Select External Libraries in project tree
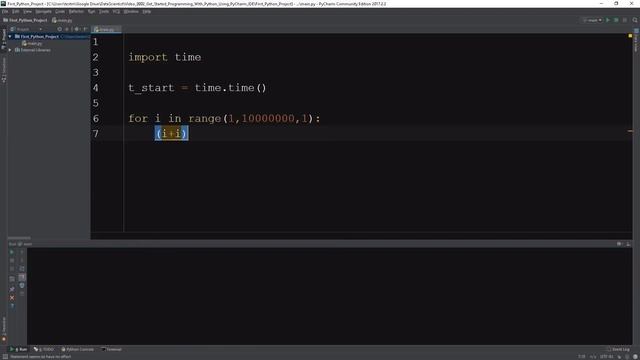640x360 pixels. [33, 50]
